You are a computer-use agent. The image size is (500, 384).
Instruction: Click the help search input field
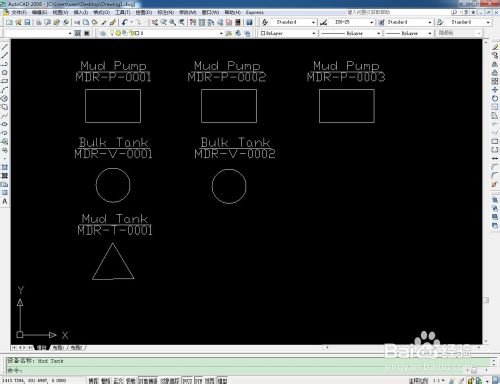point(397,12)
